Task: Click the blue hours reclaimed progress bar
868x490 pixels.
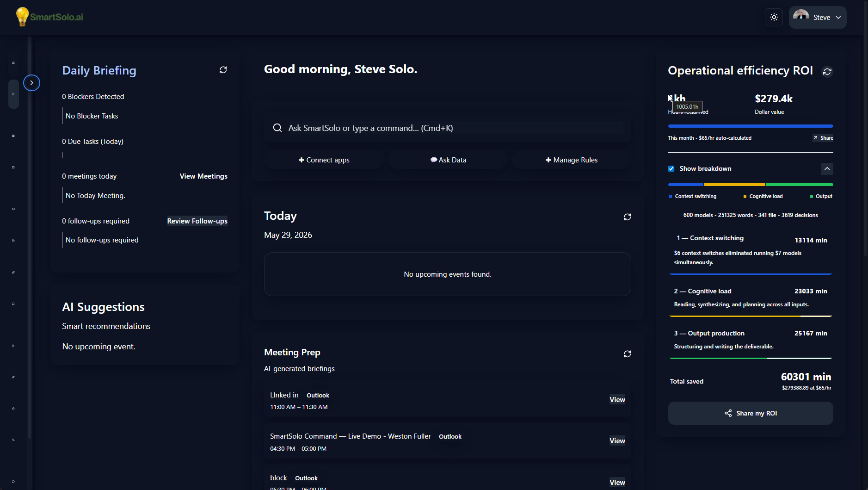Action: pos(751,126)
